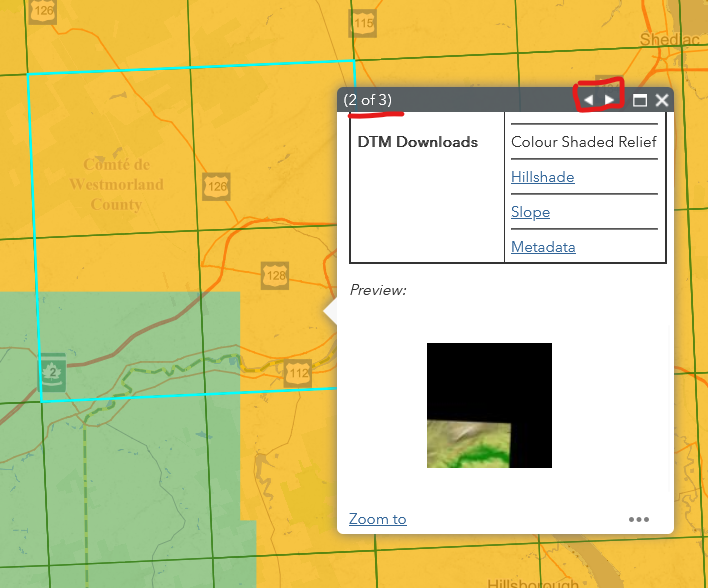Click the Route 128 shield on the map

click(275, 276)
